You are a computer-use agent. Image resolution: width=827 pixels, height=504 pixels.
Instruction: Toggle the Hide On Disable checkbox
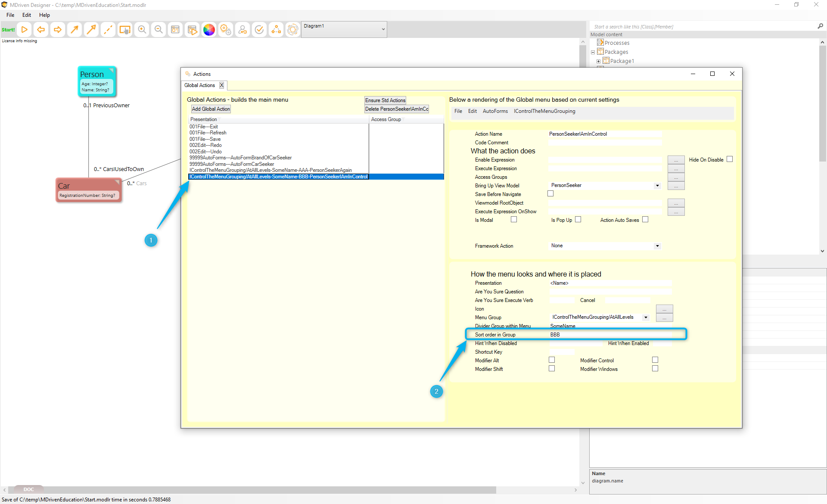click(730, 159)
